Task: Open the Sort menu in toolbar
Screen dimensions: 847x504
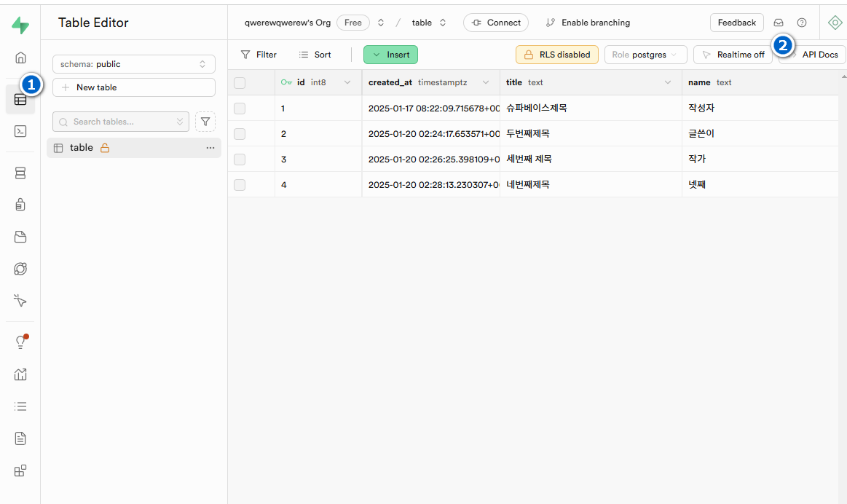Action: [315, 55]
